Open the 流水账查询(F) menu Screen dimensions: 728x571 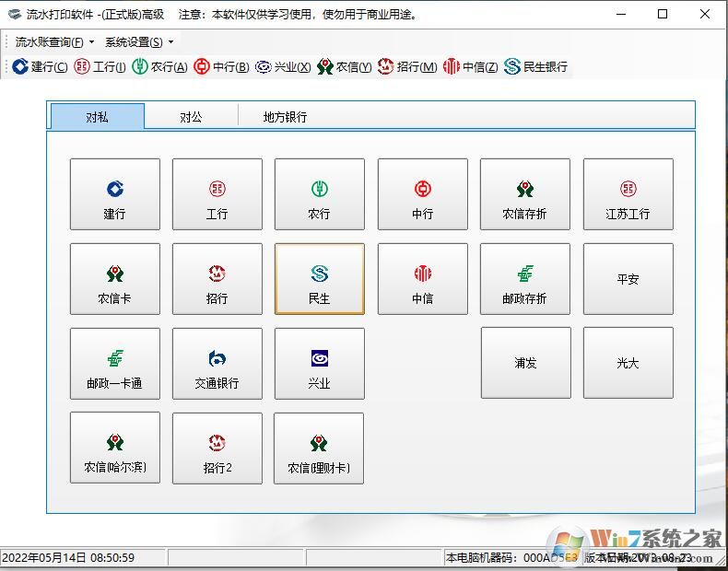point(54,42)
